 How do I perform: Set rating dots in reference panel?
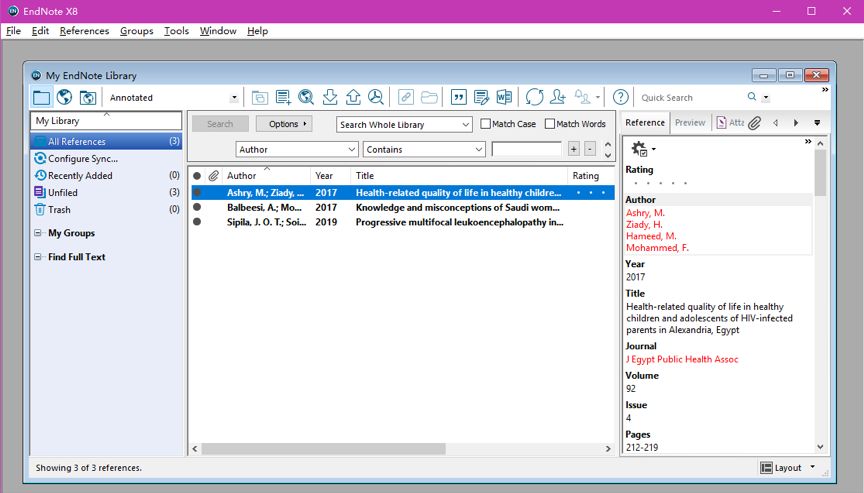click(660, 183)
